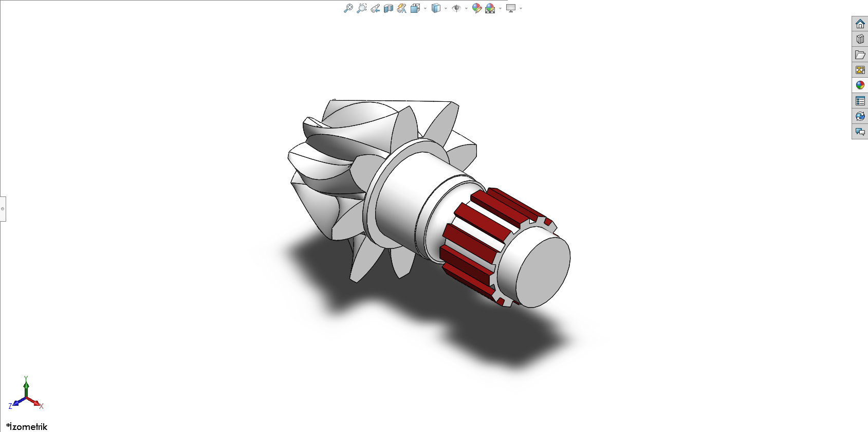Expand the Display Style dropdown arrow

tap(446, 8)
